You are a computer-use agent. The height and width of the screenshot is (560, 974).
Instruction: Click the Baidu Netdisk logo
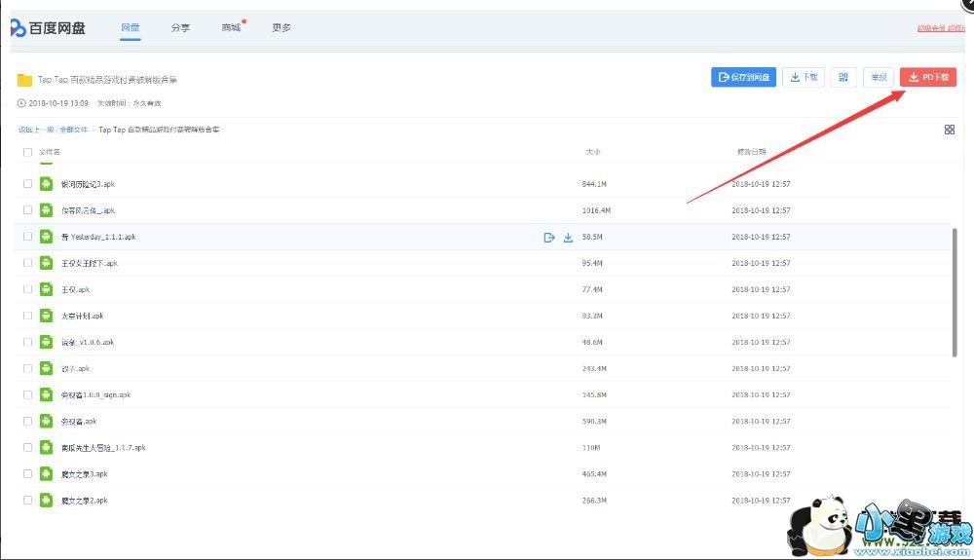pyautogui.click(x=49, y=28)
